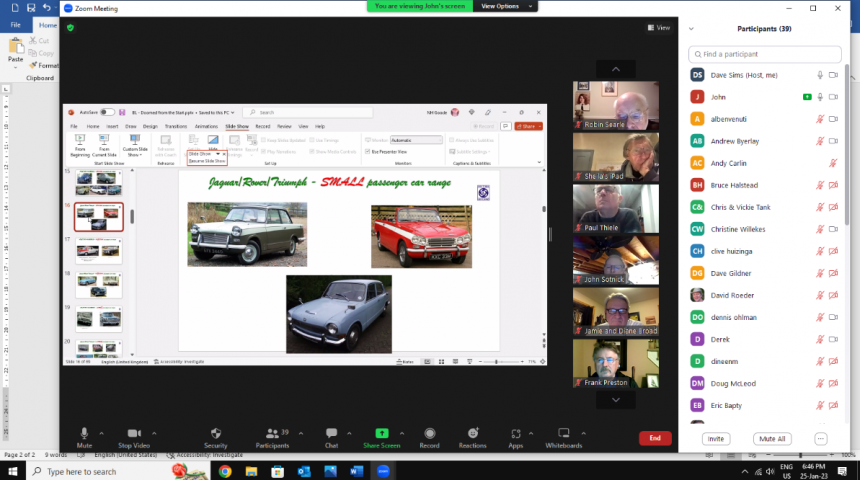860x480 pixels.
Task: Toggle AutoSave switch in PowerPoint
Action: click(107, 112)
